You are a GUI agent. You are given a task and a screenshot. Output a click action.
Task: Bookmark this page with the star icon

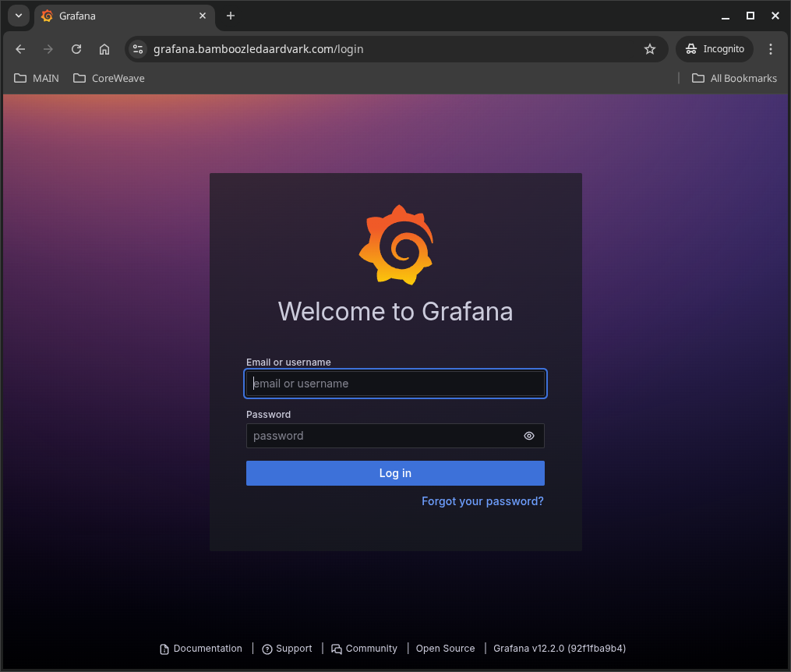(x=650, y=49)
